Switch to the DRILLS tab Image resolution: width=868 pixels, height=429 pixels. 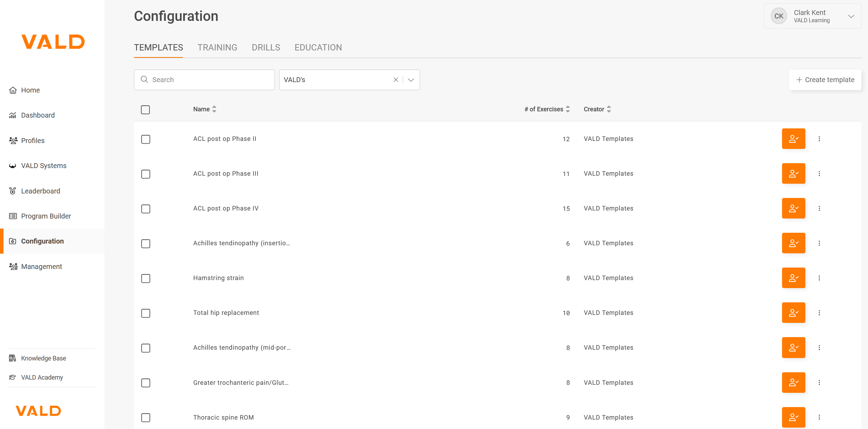266,48
